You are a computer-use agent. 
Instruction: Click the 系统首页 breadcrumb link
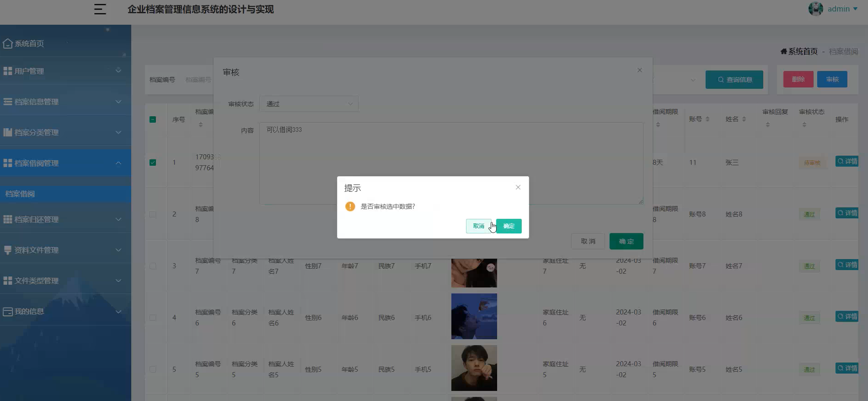(x=799, y=51)
